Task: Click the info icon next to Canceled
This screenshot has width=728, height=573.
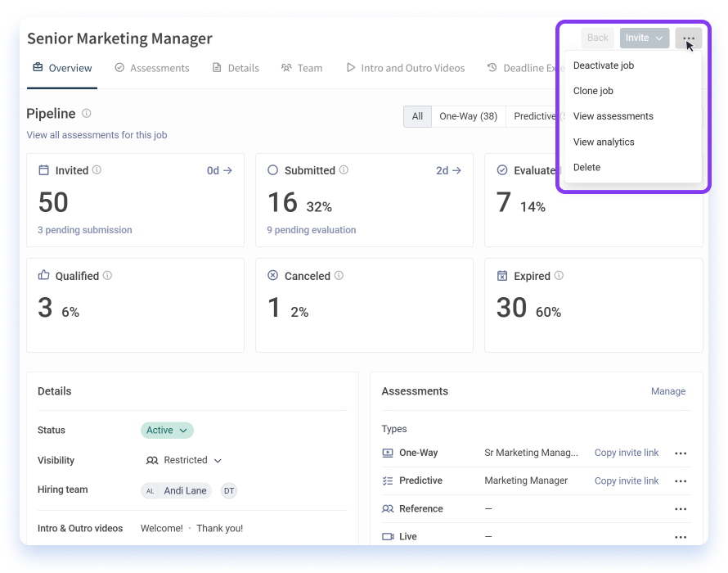Action: click(339, 275)
